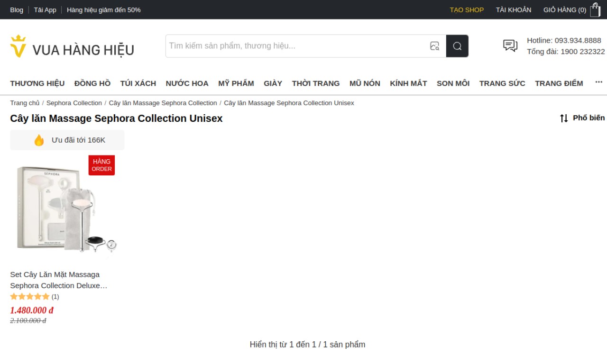
Task: Open the GIÀY menu
Action: [273, 83]
